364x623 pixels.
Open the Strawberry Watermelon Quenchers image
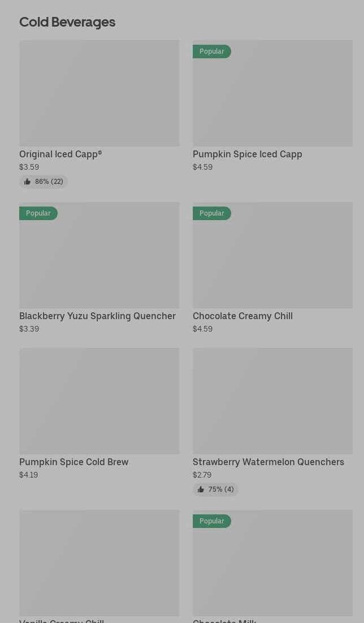(x=272, y=401)
